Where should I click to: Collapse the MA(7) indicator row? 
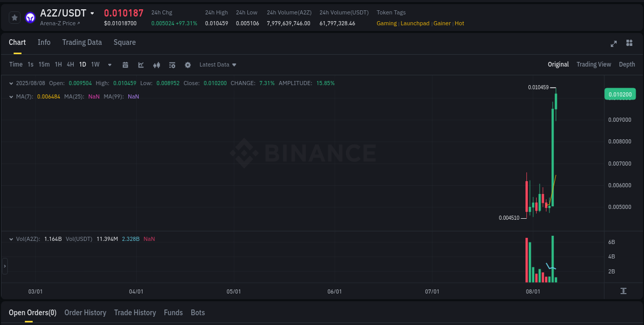(x=11, y=96)
